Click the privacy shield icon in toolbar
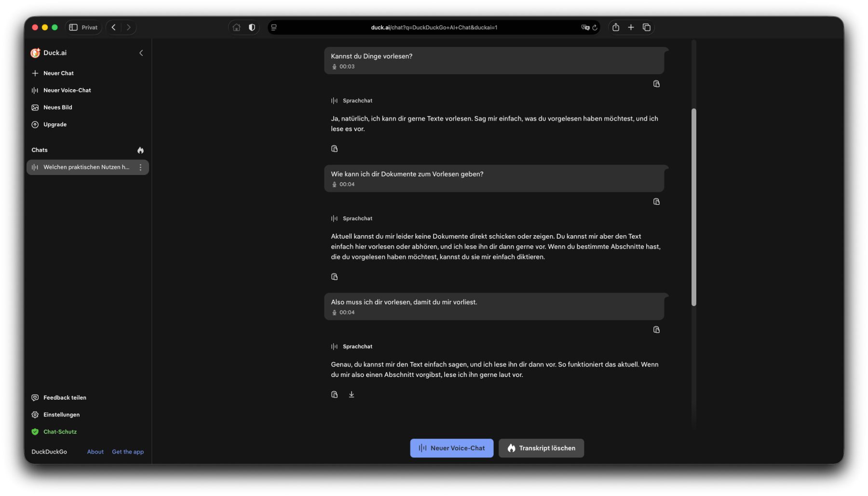This screenshot has height=496, width=868. (x=252, y=27)
